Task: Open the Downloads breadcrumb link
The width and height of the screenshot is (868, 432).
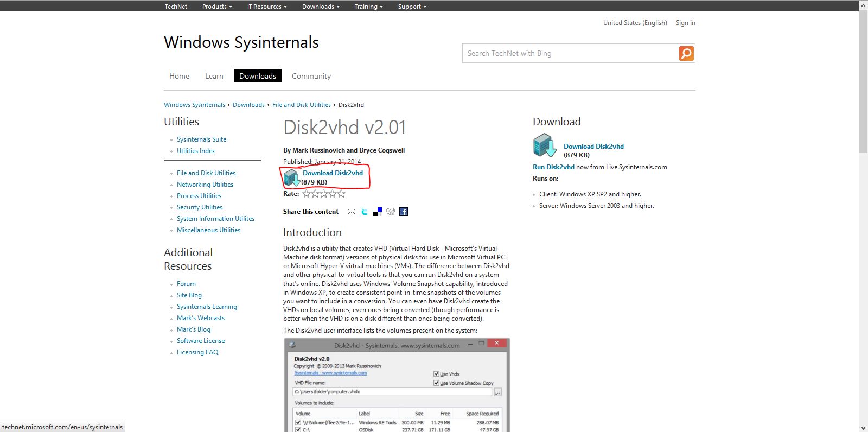Action: click(x=248, y=105)
